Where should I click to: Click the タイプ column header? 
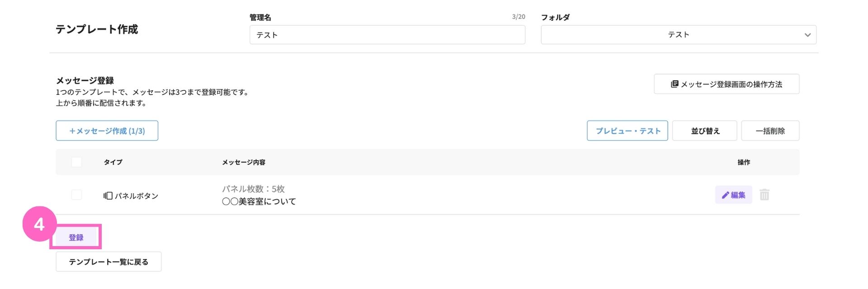[113, 162]
